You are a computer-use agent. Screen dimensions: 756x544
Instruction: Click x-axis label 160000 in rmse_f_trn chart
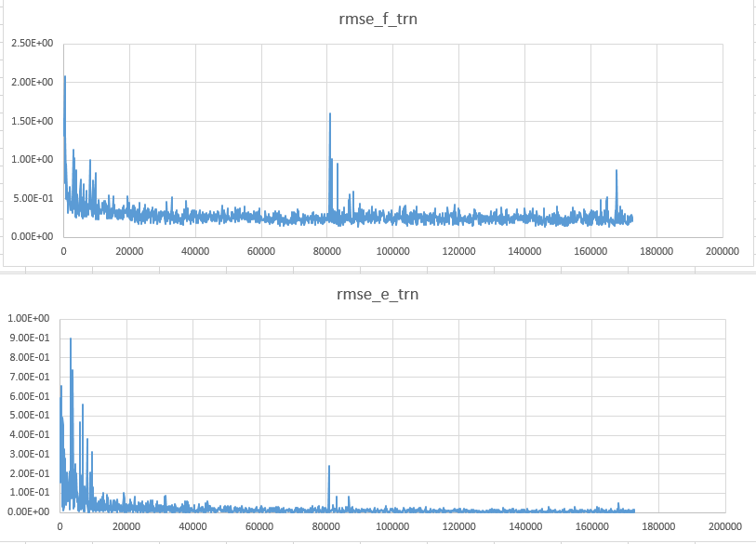coord(590,251)
